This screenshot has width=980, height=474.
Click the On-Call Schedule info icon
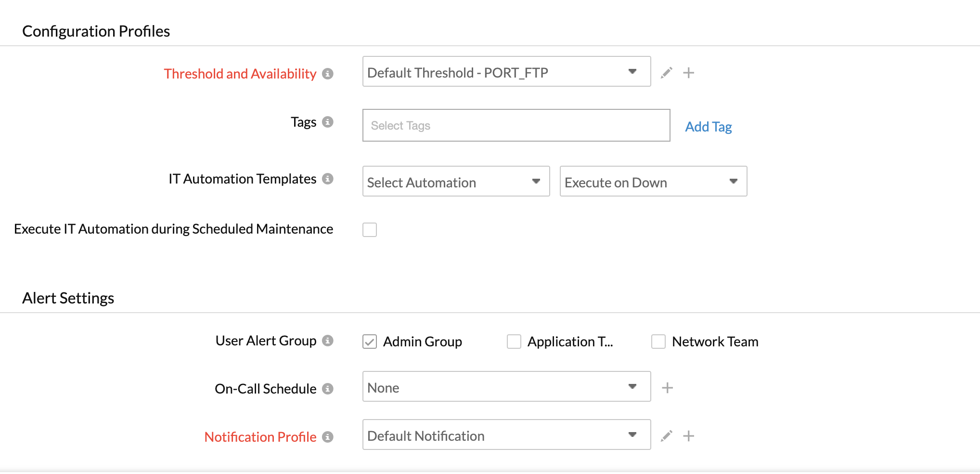point(328,389)
